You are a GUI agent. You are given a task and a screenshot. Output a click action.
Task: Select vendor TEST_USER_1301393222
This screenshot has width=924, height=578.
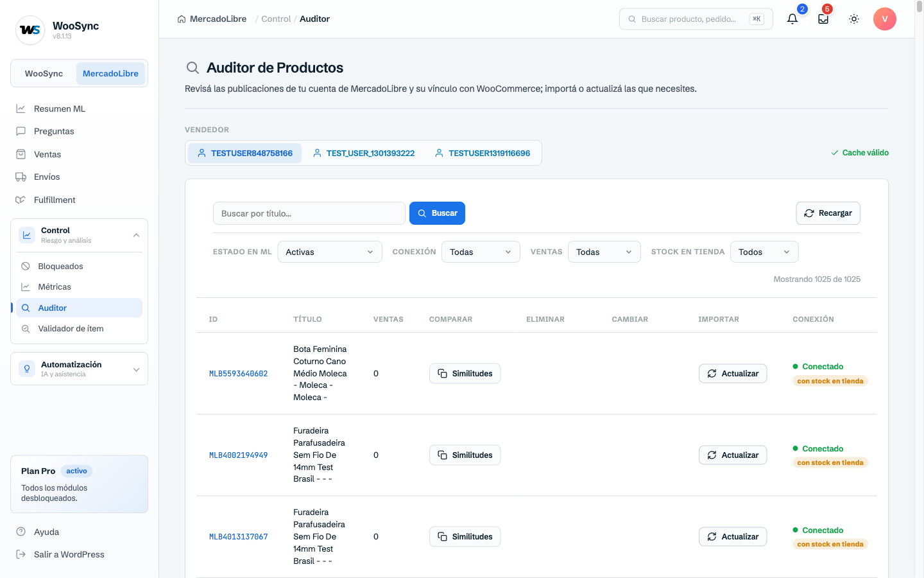point(364,153)
